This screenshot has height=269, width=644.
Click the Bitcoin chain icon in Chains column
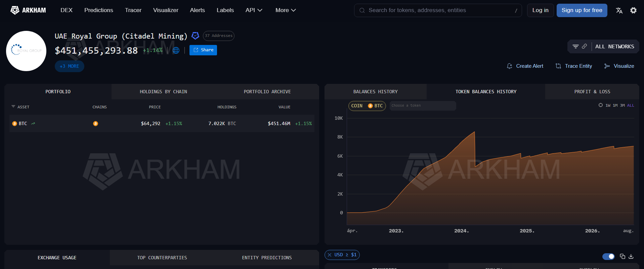click(x=95, y=124)
